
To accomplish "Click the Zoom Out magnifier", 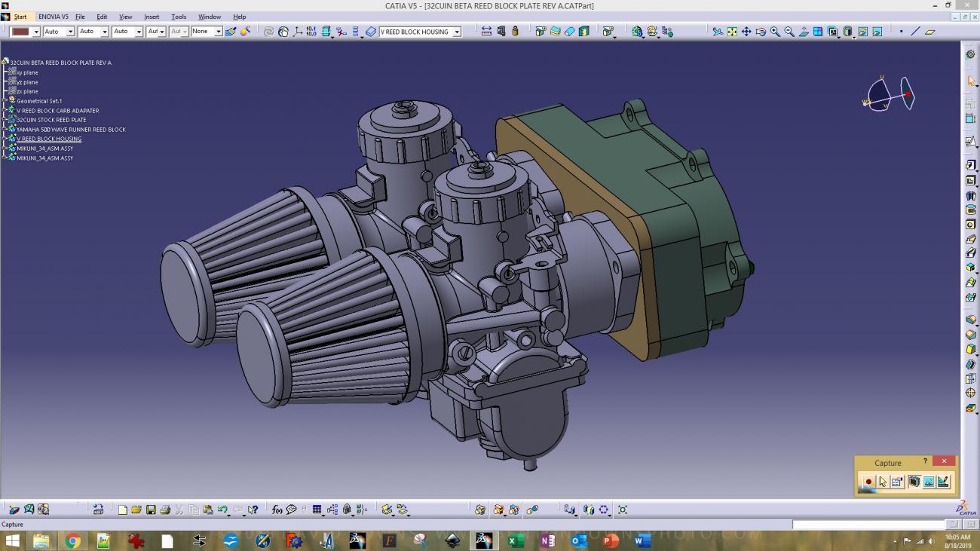I will tap(789, 32).
